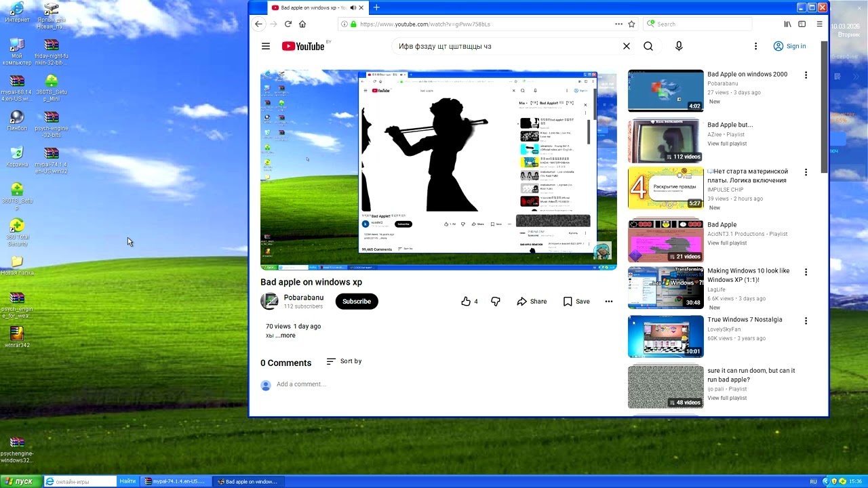The width and height of the screenshot is (868, 488).
Task: Open options for Bad Apple on windows 2000
Action: [806, 75]
